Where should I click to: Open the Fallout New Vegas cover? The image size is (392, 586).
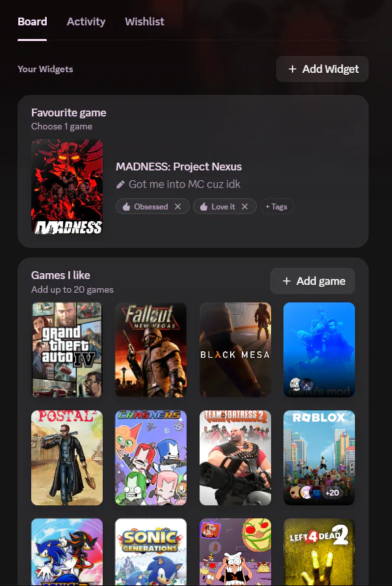(x=151, y=350)
